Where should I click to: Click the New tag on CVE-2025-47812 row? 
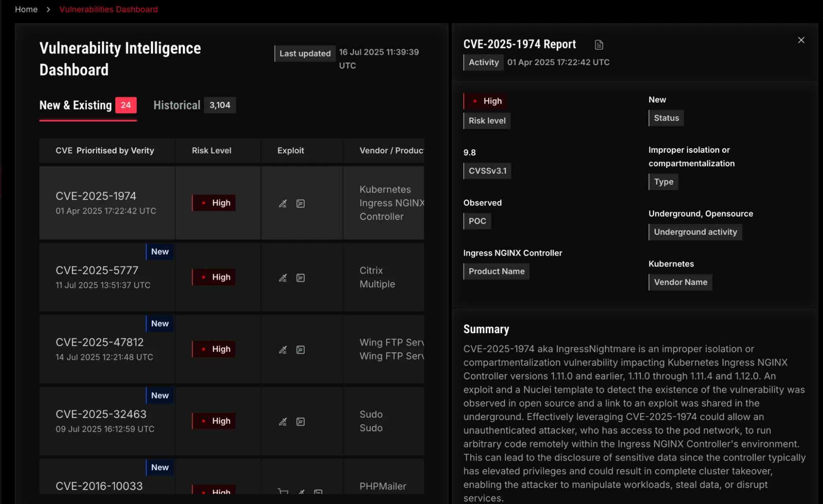[x=160, y=323]
